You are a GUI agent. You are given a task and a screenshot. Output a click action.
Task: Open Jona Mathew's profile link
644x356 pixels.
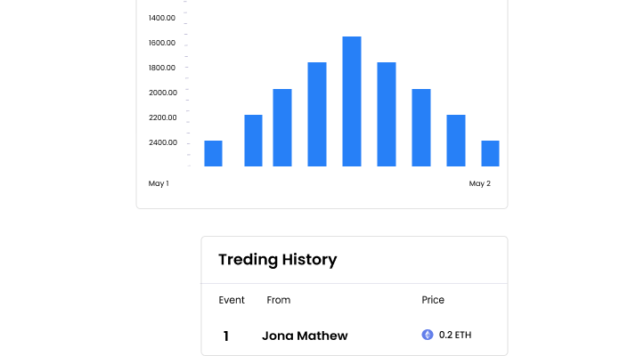point(305,336)
